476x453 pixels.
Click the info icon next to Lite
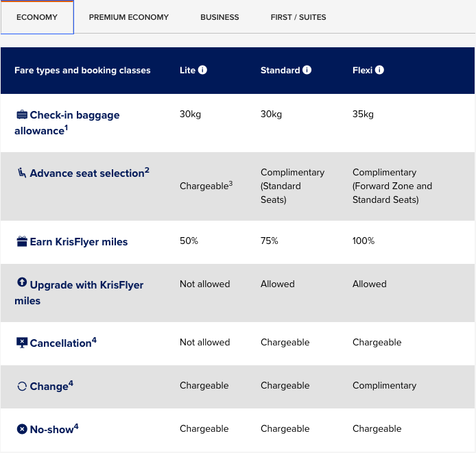tap(202, 70)
